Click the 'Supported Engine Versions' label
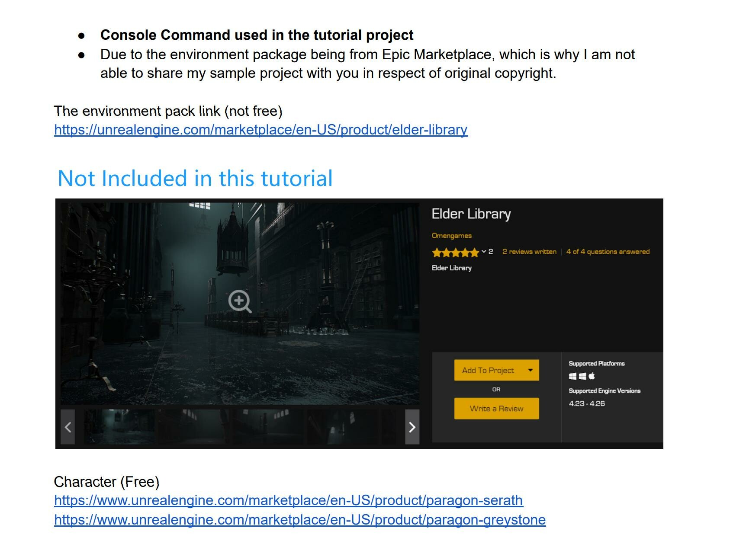The image size is (730, 560). click(x=605, y=391)
